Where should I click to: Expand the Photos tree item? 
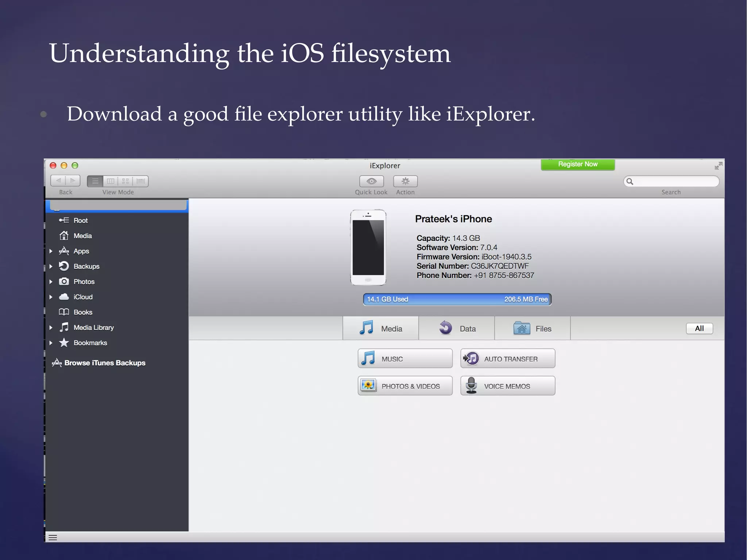point(51,282)
